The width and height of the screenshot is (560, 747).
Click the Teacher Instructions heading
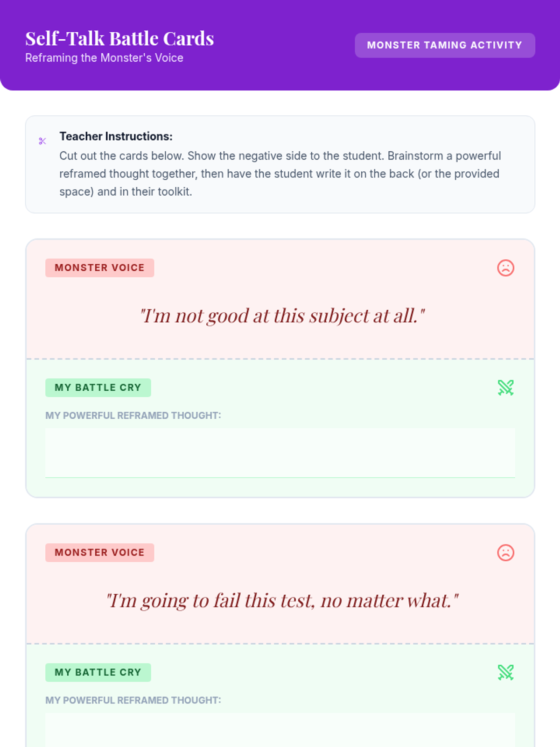116,136
